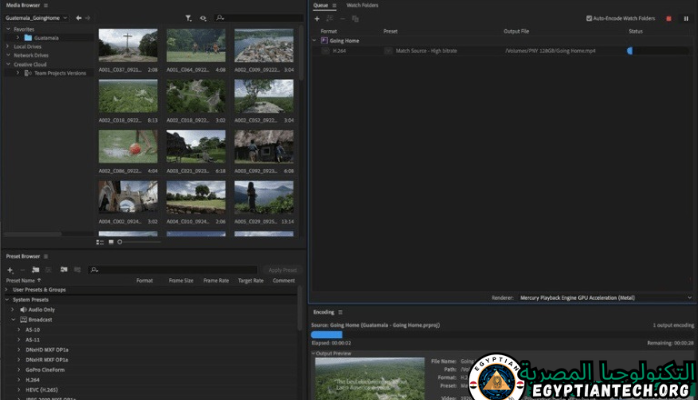698x400 pixels.
Task: Expand the AS-10 preset group
Action: pyautogui.click(x=19, y=330)
